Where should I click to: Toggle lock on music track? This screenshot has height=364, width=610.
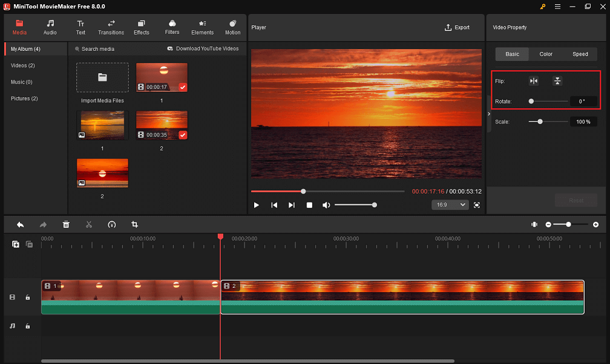tap(28, 326)
